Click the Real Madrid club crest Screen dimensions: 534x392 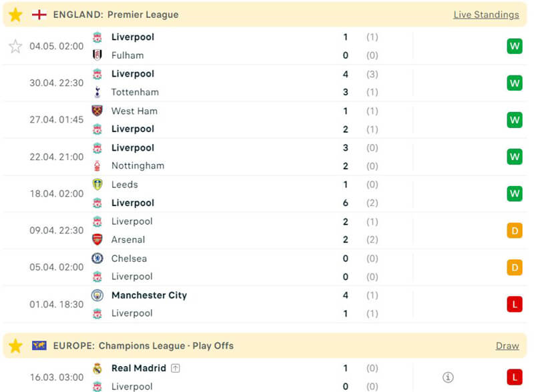pos(97,368)
